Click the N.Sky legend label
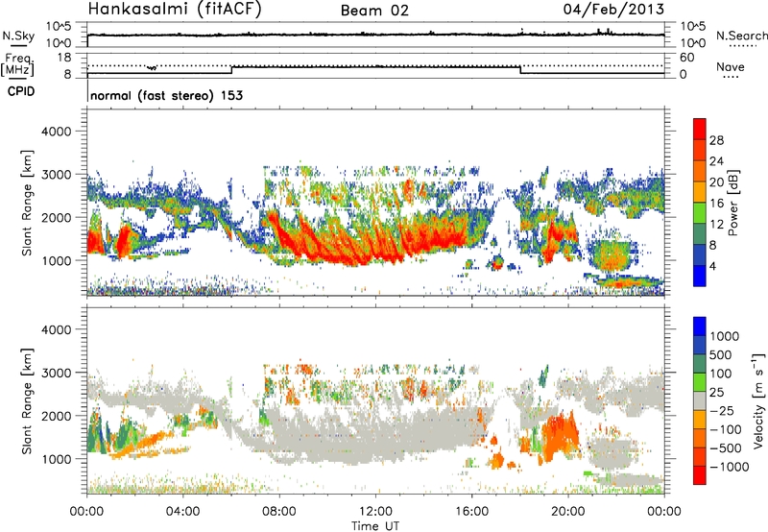The height and width of the screenshot is (532, 768). (x=18, y=36)
